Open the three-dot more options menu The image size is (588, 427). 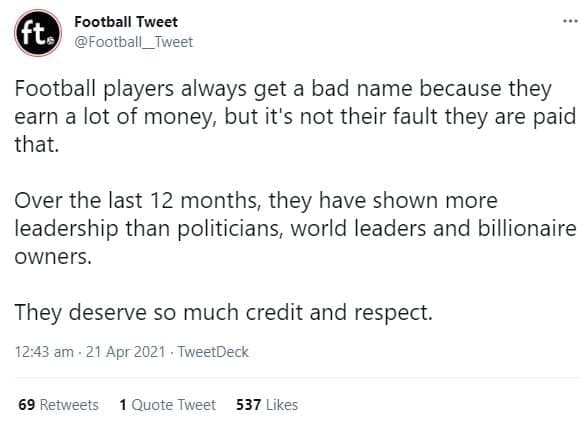(570, 21)
